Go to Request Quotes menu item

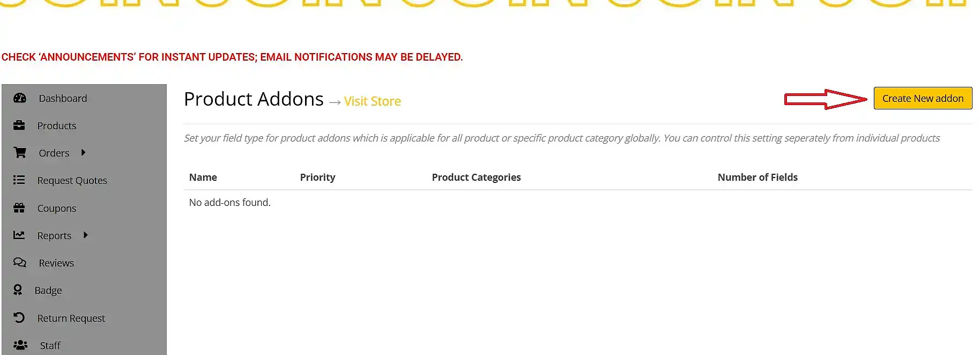72,181
